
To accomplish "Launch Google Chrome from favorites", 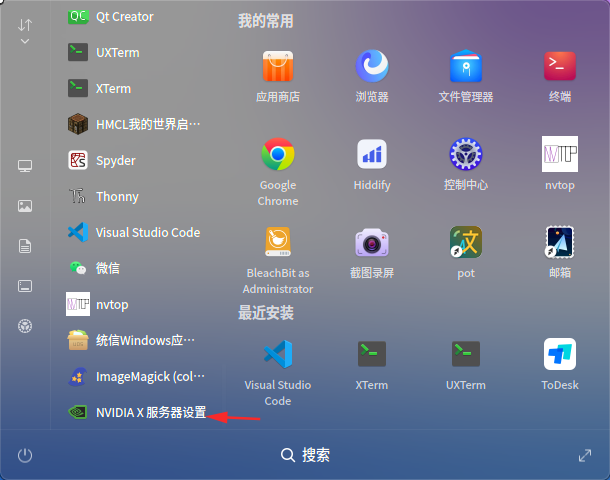I will pyautogui.click(x=278, y=155).
